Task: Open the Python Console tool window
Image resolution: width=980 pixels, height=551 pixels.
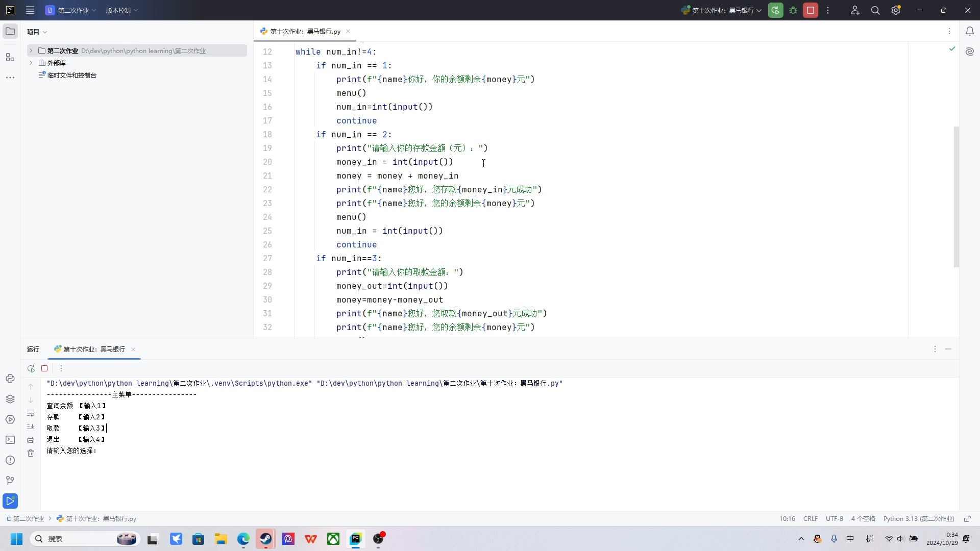Action: 10,379
